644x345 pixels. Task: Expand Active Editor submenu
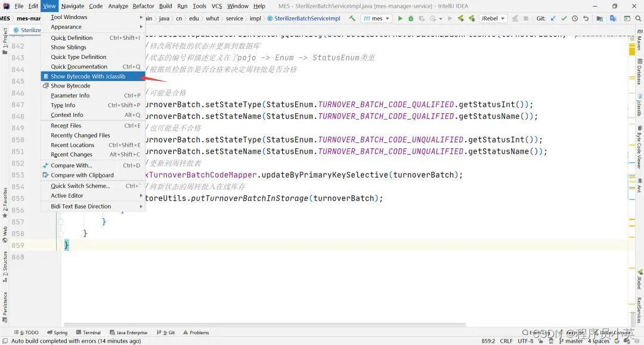click(x=93, y=195)
